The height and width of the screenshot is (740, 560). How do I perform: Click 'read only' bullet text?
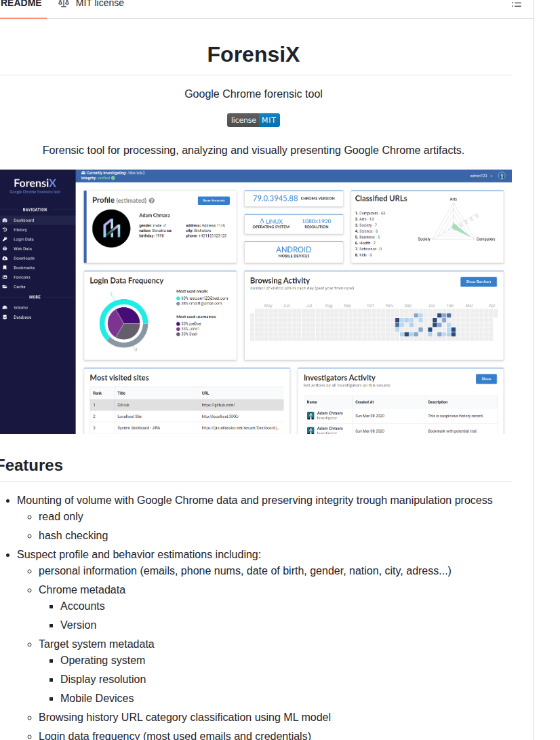(61, 517)
